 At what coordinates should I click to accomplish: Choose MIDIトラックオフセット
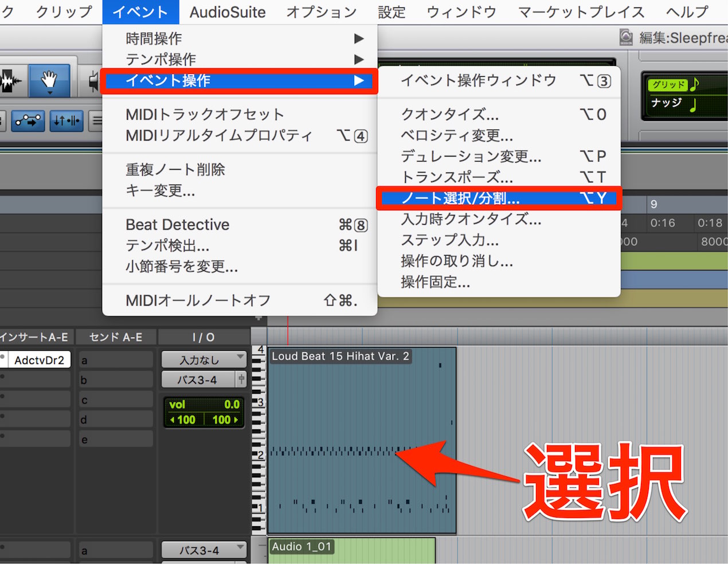click(x=240, y=115)
